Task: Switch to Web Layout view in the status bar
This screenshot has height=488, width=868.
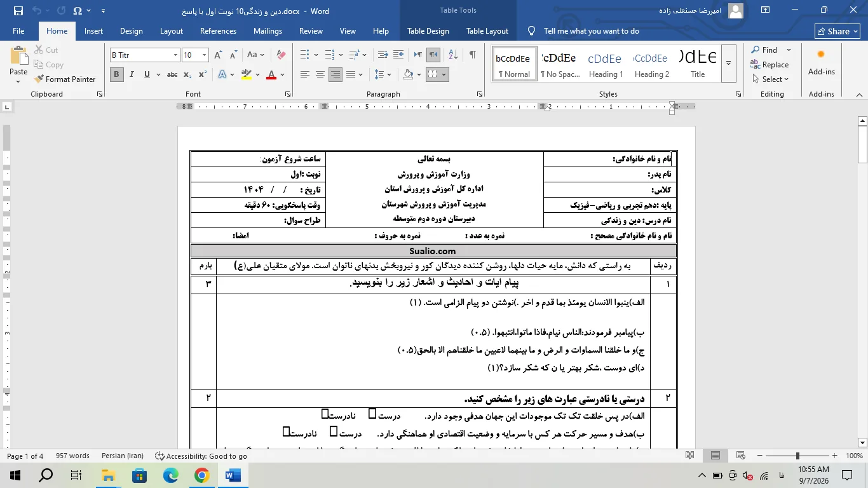Action: click(x=740, y=456)
